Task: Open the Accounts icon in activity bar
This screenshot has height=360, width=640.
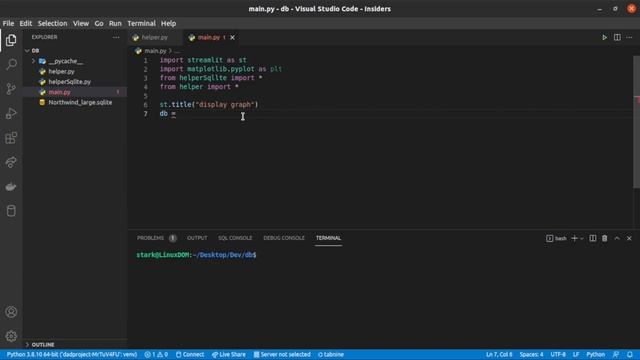Action: (11, 312)
